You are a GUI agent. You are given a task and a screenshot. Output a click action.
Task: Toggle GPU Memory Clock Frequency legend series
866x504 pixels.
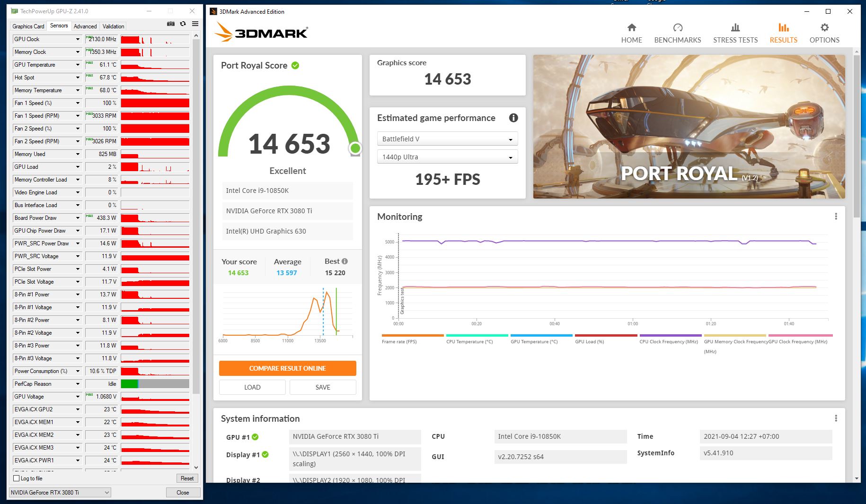(734, 344)
